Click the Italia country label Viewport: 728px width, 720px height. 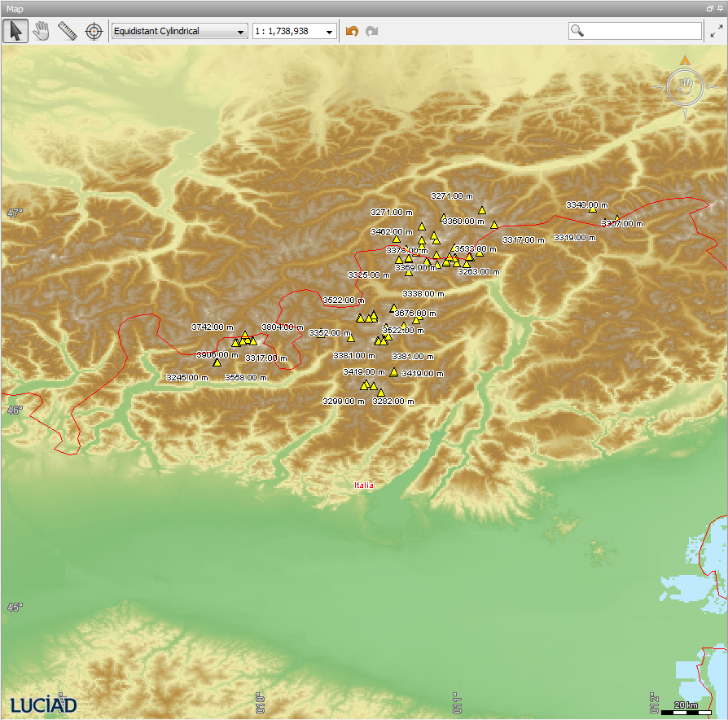click(364, 485)
